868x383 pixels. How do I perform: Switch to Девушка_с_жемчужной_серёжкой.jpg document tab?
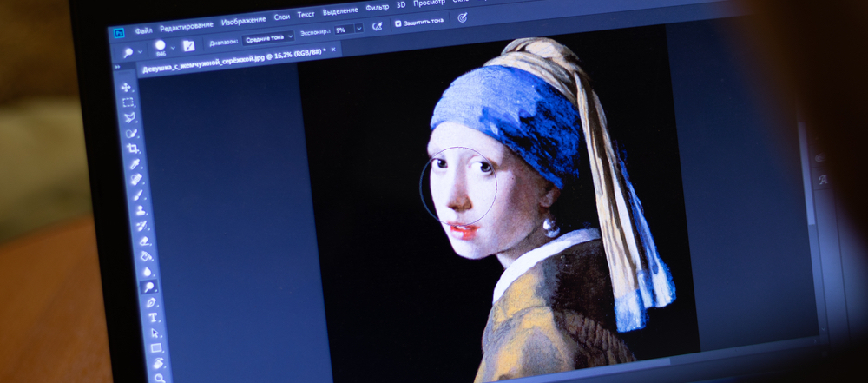(x=234, y=61)
